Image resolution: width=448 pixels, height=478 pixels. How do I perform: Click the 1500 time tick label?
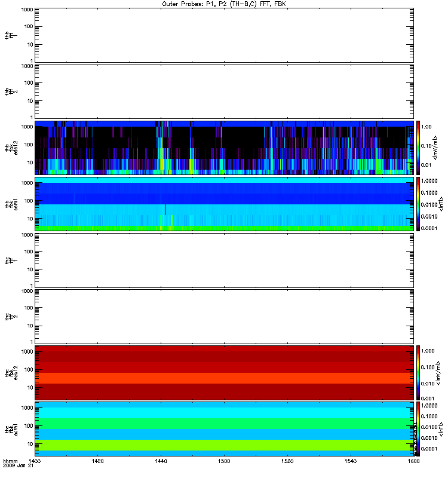tap(224, 461)
